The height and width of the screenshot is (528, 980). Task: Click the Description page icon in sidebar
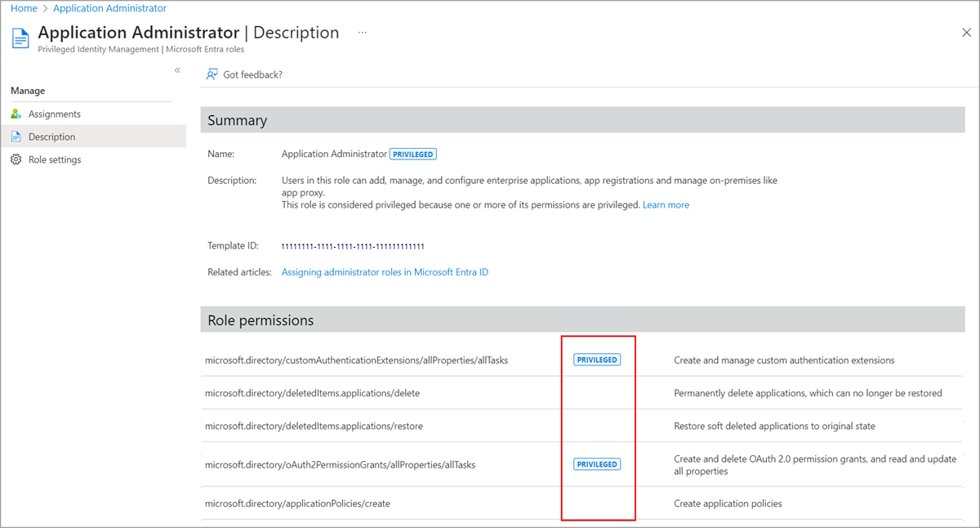[16, 136]
